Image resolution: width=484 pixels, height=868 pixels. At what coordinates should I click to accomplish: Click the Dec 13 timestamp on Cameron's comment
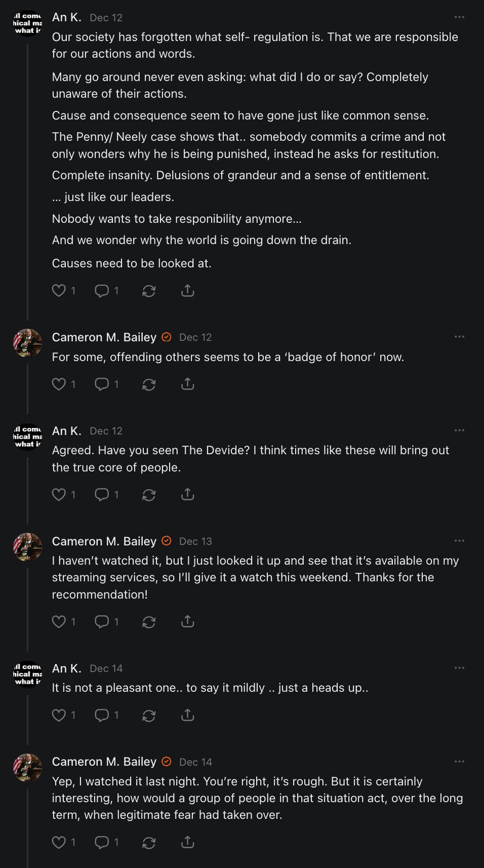[x=195, y=541]
